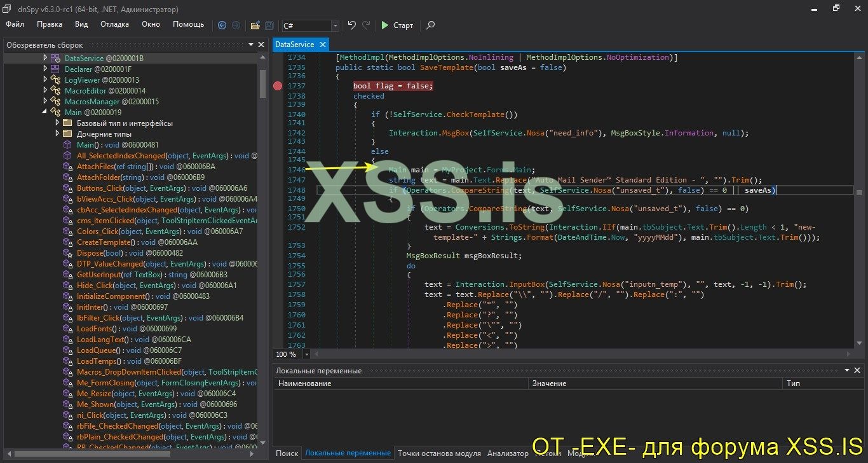
Task: Click the Main @02000019 class icon
Action: point(55,112)
